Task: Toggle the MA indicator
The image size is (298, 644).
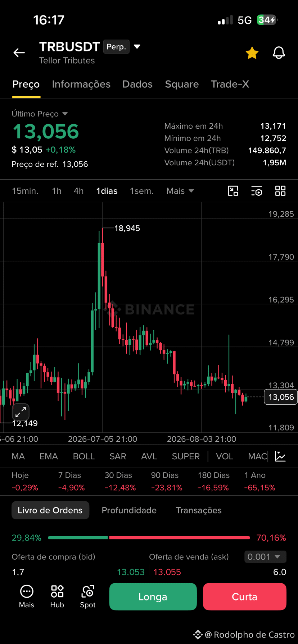Action: pyautogui.click(x=18, y=456)
